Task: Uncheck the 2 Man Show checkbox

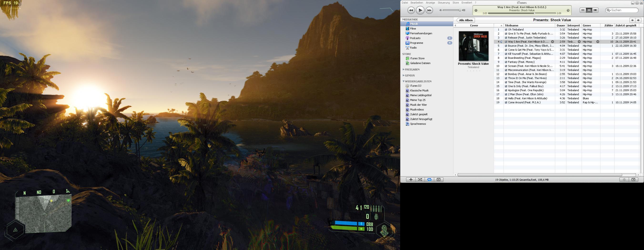Action: (506, 95)
